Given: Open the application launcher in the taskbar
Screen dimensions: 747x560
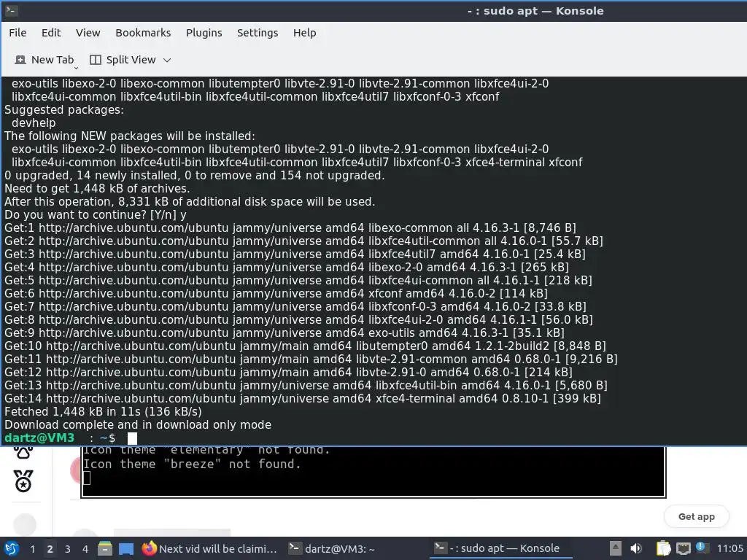Looking at the screenshot, I should tap(12, 548).
